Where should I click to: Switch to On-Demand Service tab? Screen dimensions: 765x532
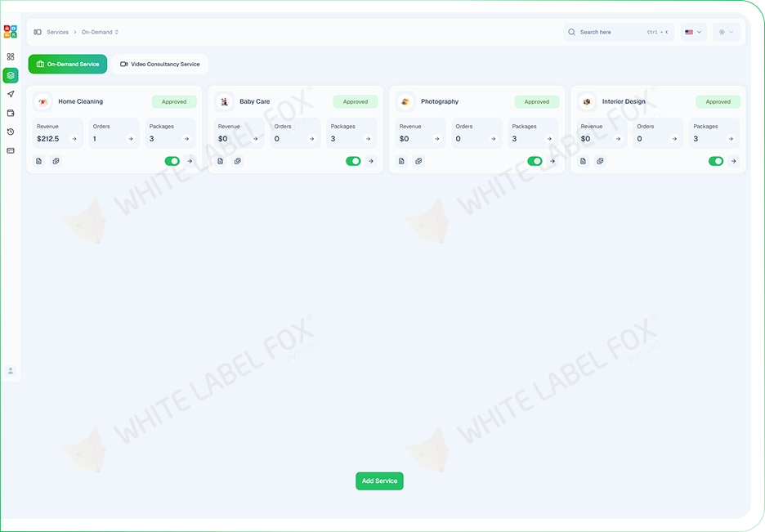(68, 64)
